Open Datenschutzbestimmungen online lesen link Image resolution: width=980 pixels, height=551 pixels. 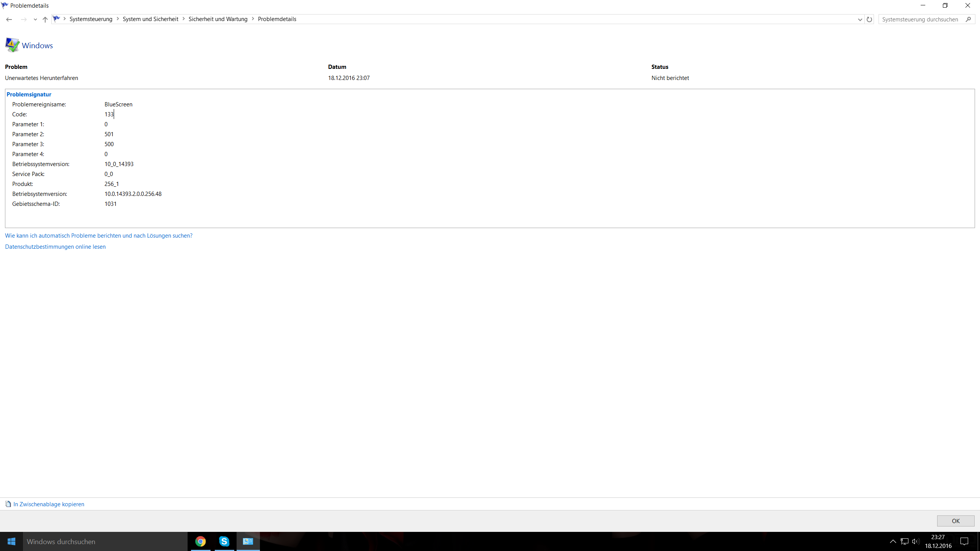pyautogui.click(x=55, y=247)
